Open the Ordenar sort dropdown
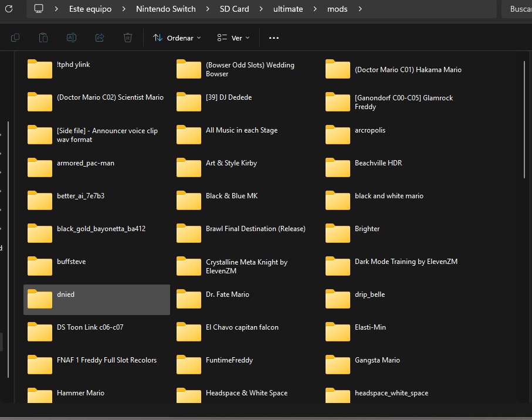Viewport: 532px width, 420px height. (x=177, y=38)
